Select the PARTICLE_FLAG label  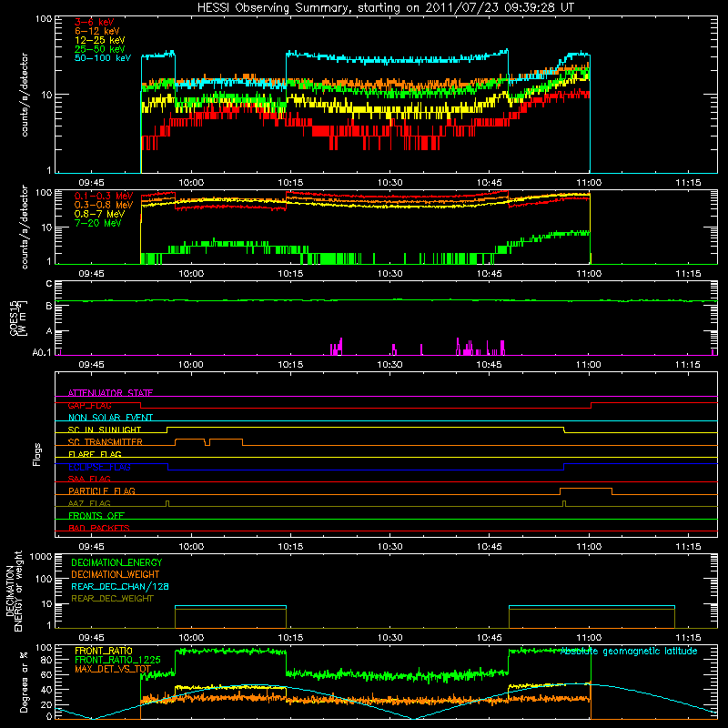click(102, 491)
